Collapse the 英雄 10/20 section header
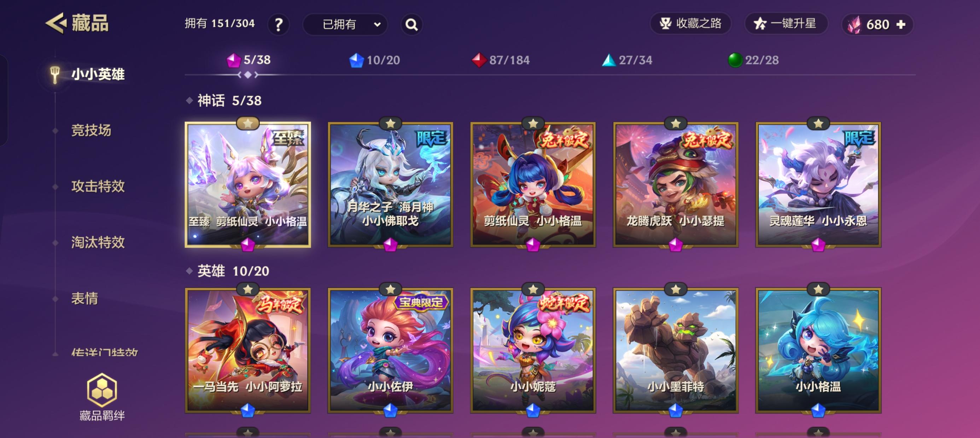Viewport: 980px width, 438px height. 228,271
